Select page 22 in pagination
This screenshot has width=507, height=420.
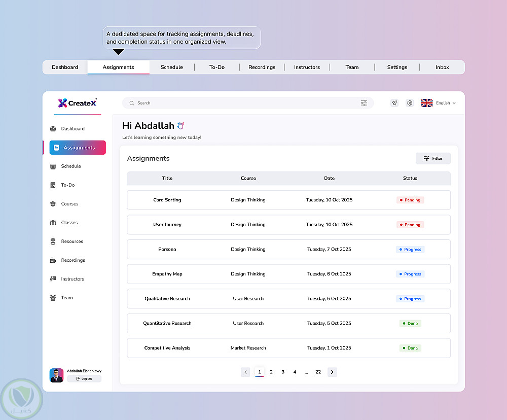[x=318, y=372]
